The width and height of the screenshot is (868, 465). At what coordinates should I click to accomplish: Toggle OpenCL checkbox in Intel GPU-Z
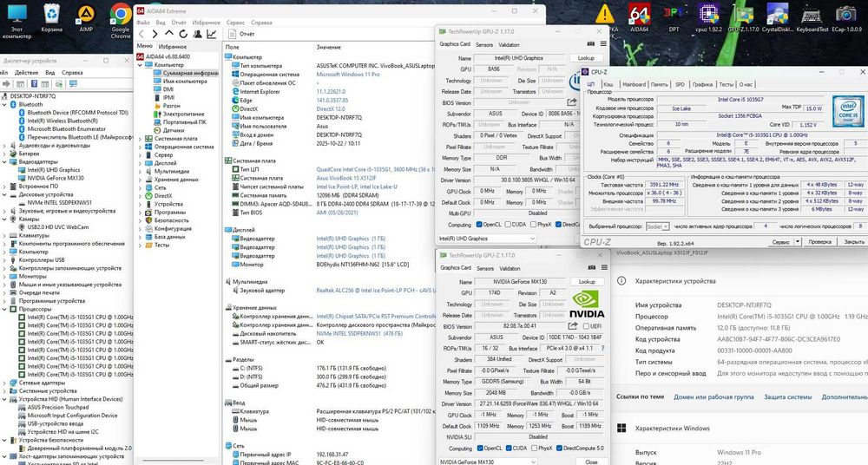479,224
